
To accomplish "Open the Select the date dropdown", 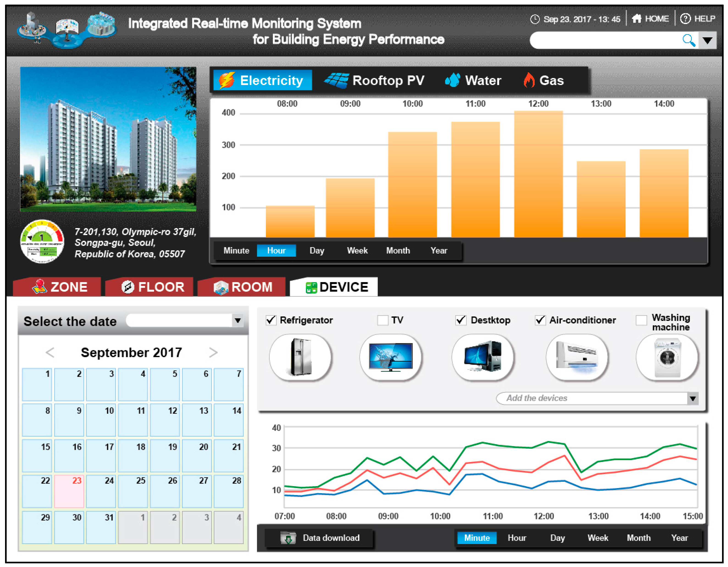I will pos(238,321).
